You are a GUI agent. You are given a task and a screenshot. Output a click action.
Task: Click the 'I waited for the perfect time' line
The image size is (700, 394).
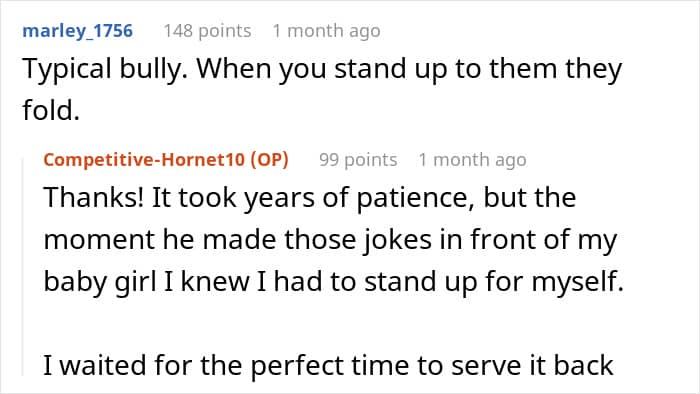click(328, 366)
